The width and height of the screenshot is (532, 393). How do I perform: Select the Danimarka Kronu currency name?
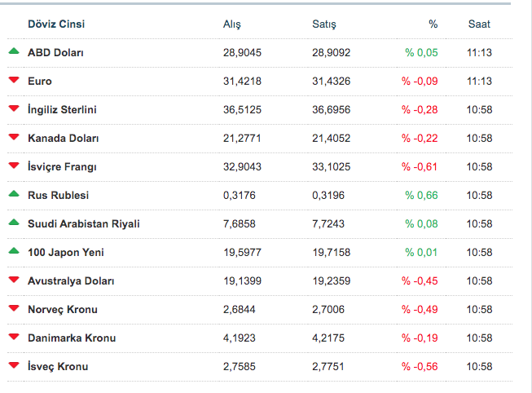72,338
